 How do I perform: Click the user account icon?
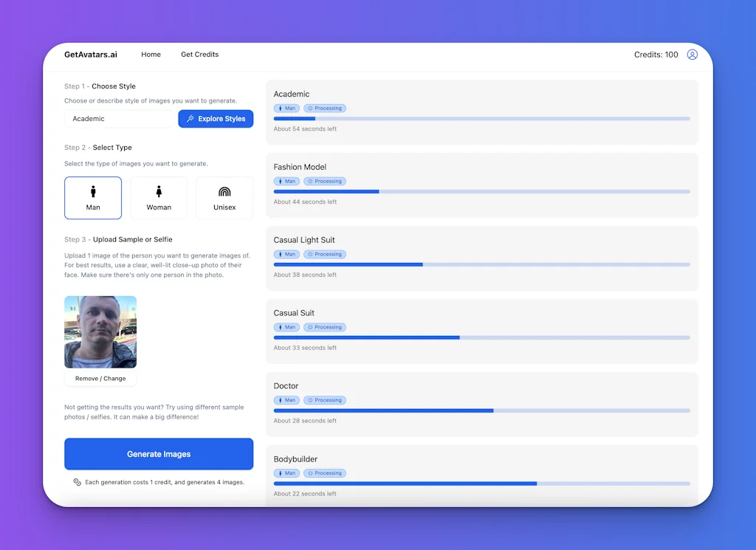point(692,55)
